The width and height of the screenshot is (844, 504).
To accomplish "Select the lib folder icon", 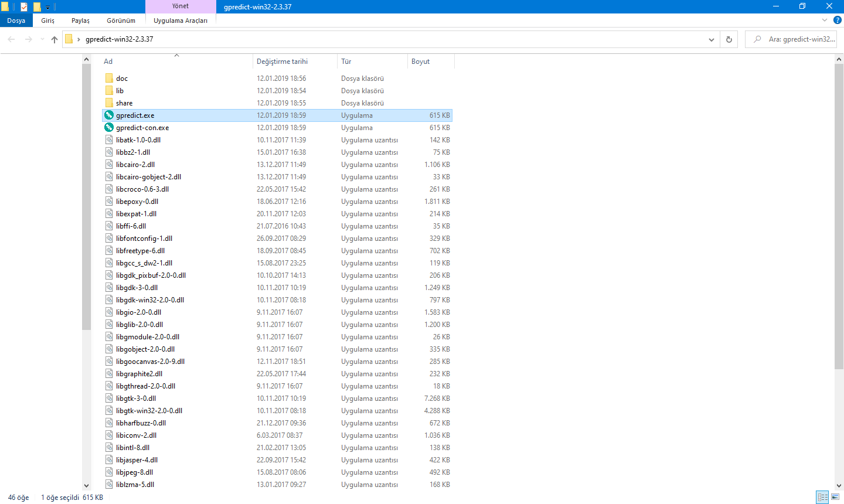I will [x=109, y=90].
